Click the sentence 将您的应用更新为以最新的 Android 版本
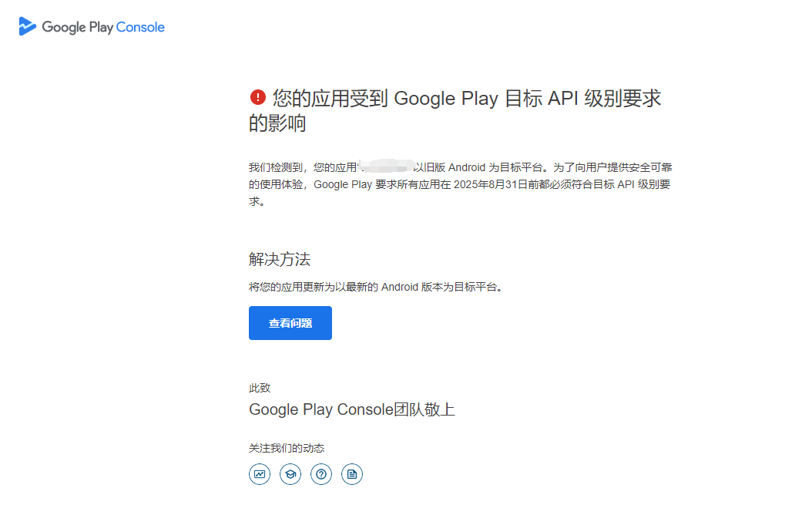The width and height of the screenshot is (812, 505). (376, 287)
